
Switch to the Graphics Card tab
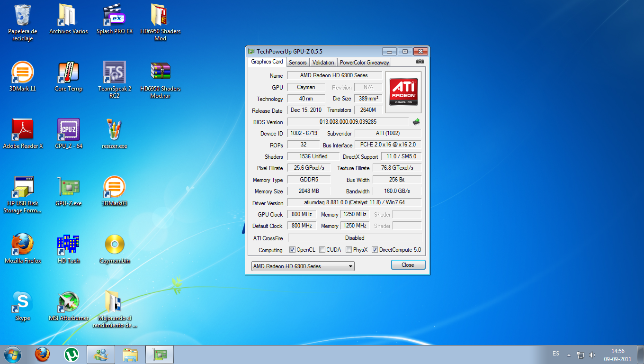267,62
